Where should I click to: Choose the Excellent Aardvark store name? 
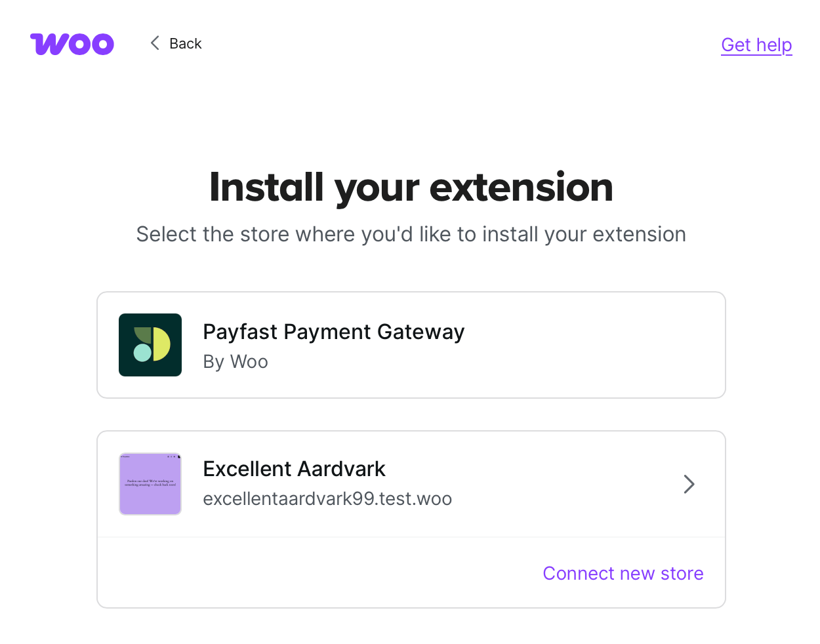[294, 469]
